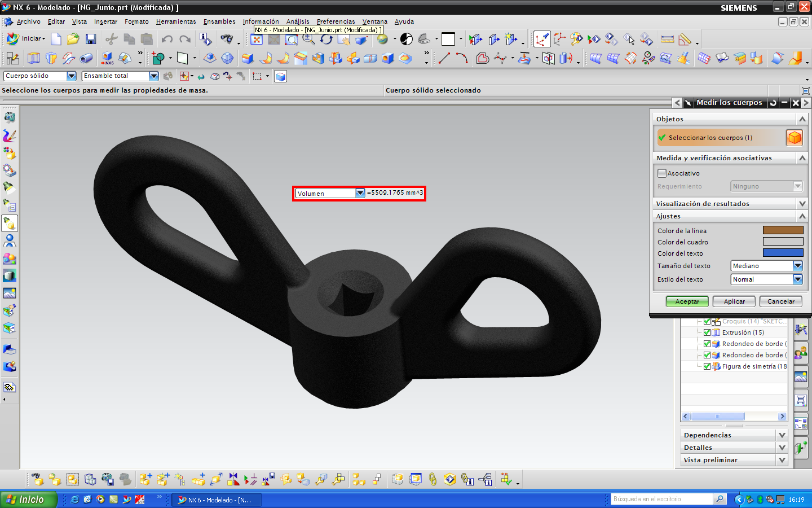
Task: Open the Editar menu
Action: [56, 21]
